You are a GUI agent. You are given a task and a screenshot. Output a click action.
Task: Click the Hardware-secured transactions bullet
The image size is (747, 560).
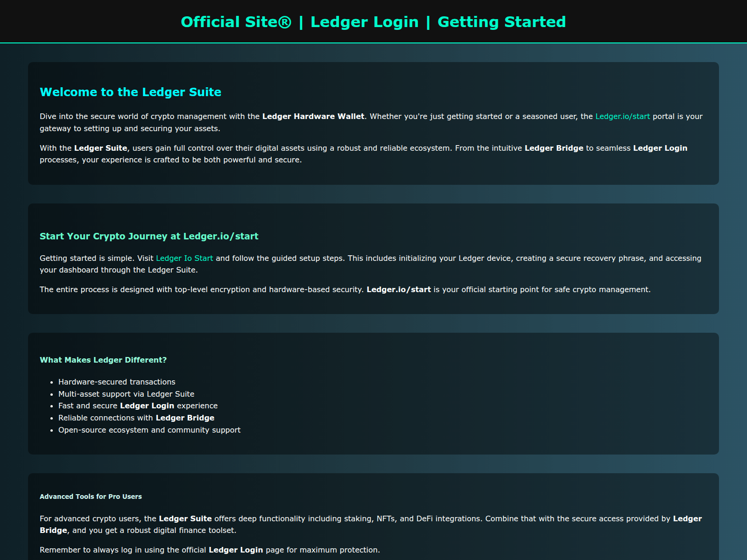[117, 382]
